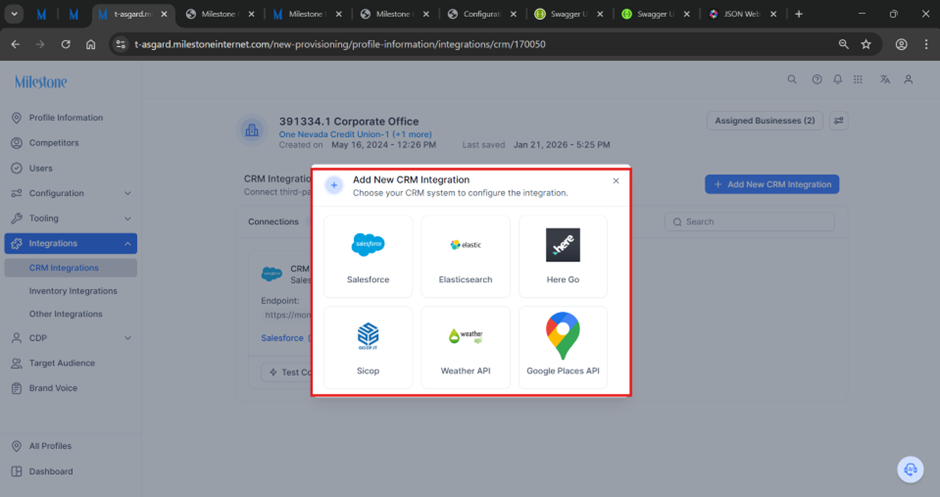
Task: Switch to the JSON Web browser tab
Action: point(742,14)
